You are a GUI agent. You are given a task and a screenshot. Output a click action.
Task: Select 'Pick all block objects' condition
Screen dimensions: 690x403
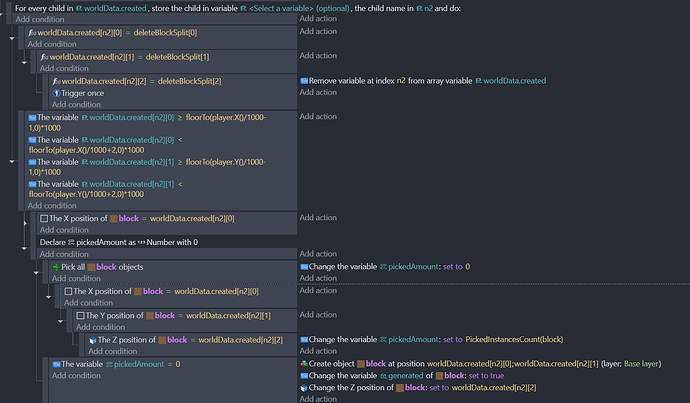pyautogui.click(x=98, y=267)
